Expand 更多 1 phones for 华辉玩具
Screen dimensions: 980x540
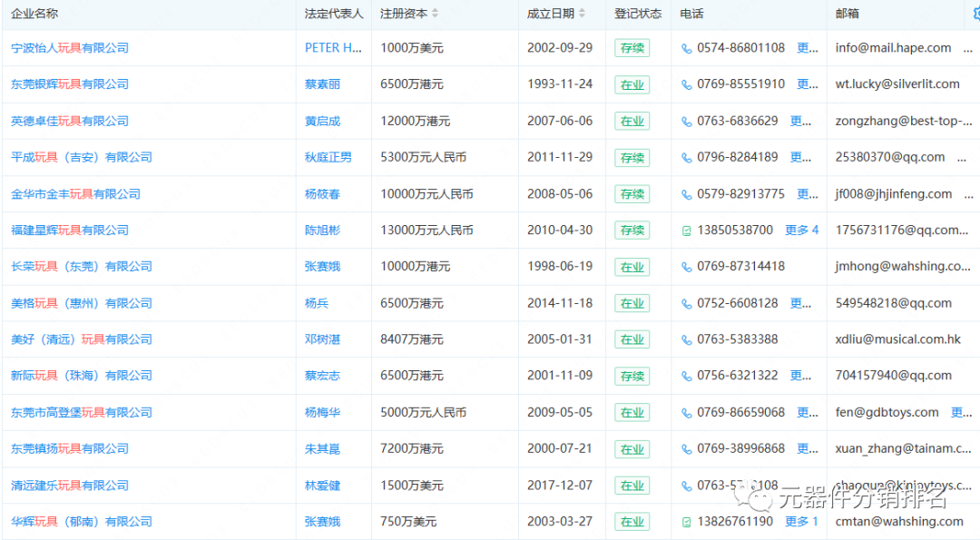pyautogui.click(x=802, y=521)
